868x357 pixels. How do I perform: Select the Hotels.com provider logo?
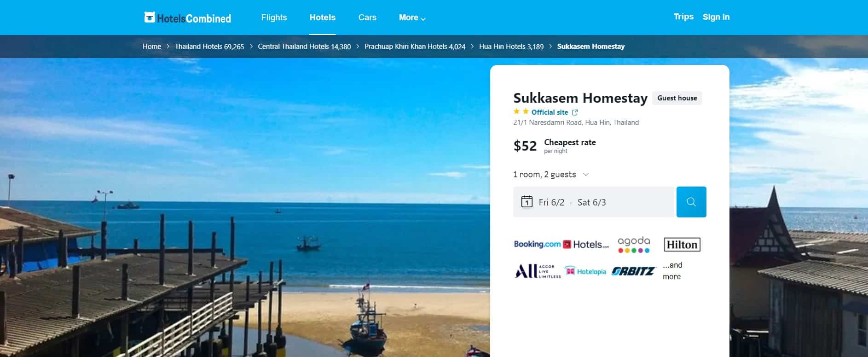pyautogui.click(x=586, y=245)
